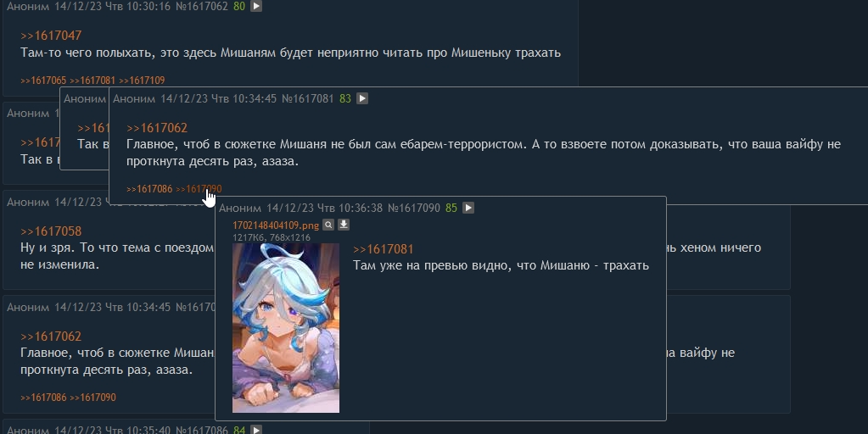Open the post menu arrow for post №1617090
Viewport: 868px width, 434px height.
click(x=468, y=208)
